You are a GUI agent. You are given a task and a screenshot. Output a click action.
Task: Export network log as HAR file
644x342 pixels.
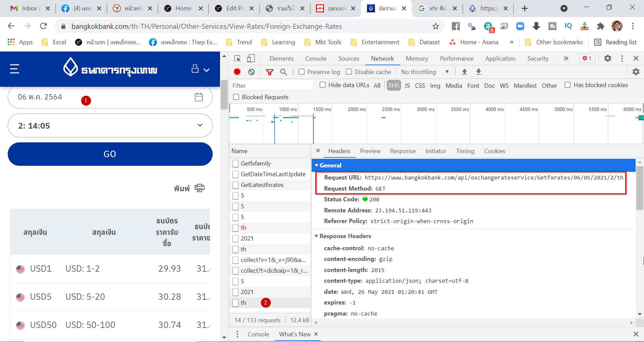tap(479, 72)
